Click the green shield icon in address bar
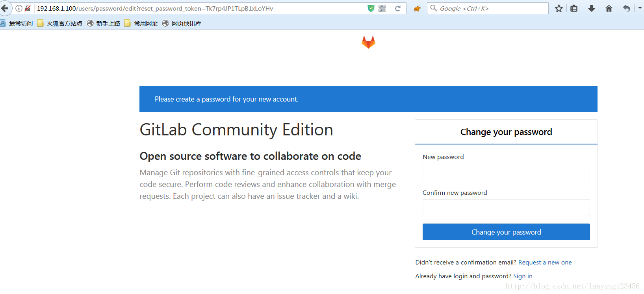 tap(371, 8)
